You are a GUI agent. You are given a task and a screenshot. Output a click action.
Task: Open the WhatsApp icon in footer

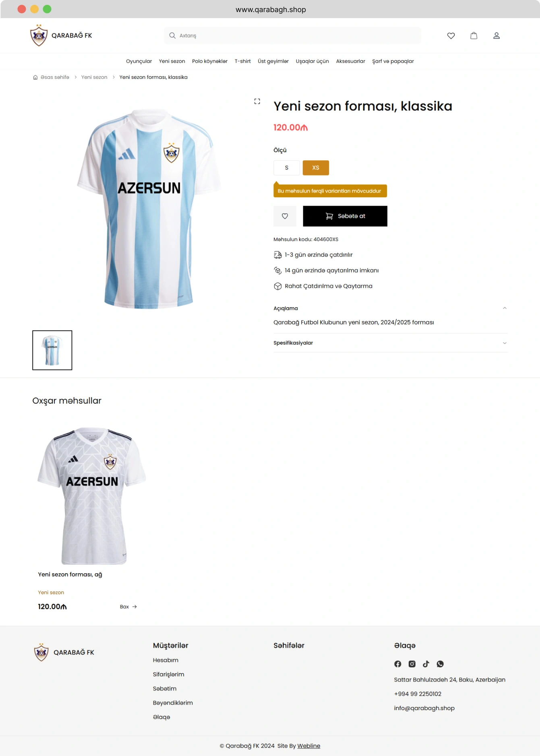pyautogui.click(x=440, y=664)
